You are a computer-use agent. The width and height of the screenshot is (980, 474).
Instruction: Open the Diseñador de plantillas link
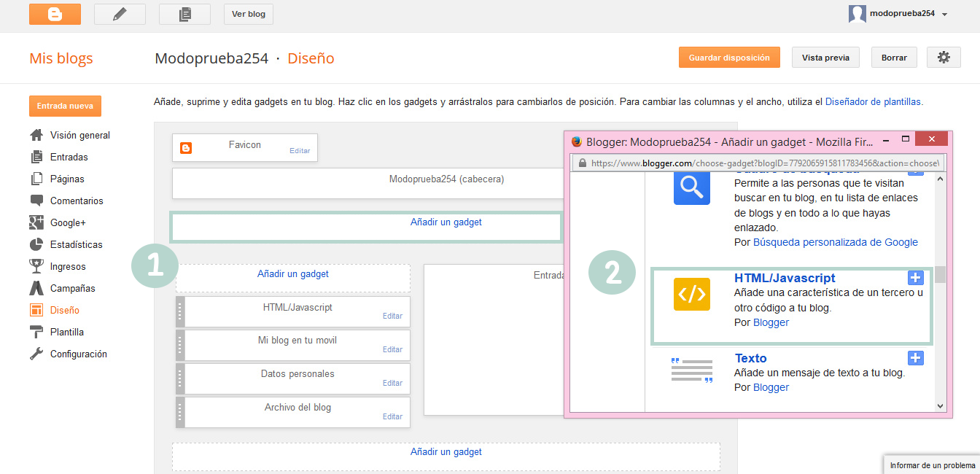[874, 102]
